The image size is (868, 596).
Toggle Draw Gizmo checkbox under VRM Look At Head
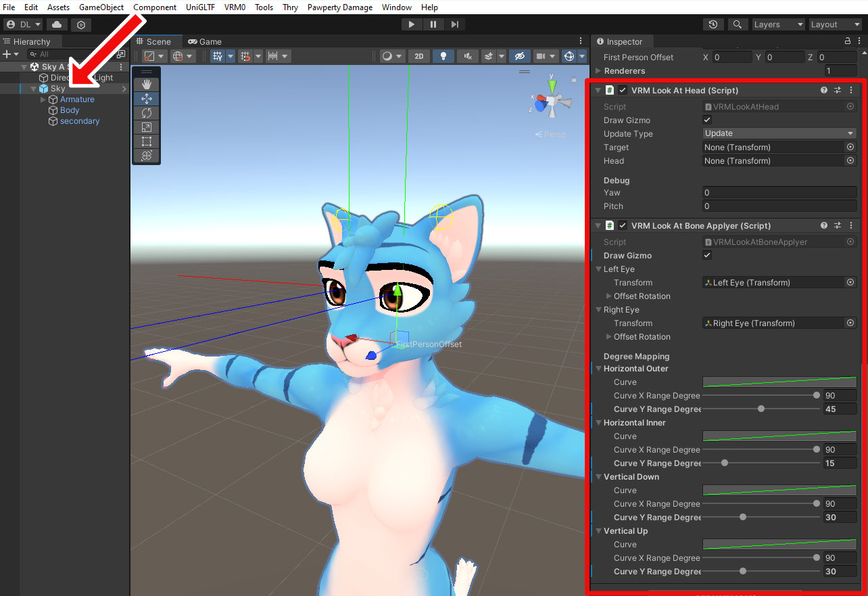tap(707, 120)
